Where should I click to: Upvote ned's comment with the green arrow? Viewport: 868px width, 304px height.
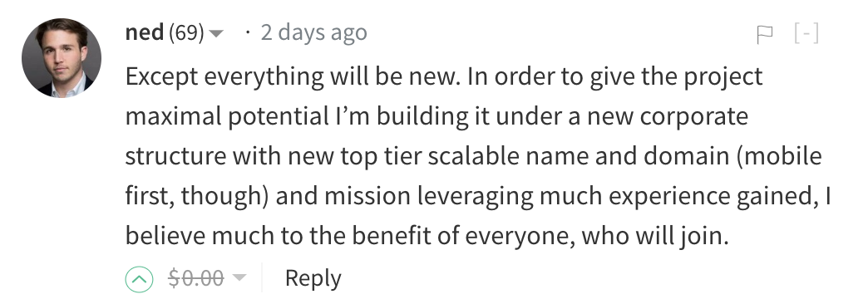(138, 279)
